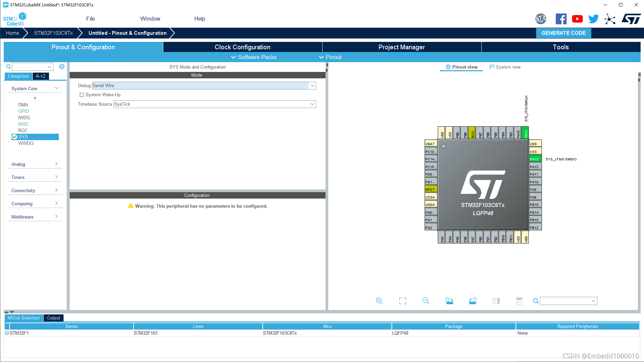Expand the Analog category
Image resolution: width=644 pixels, height=362 pixels.
(35, 164)
